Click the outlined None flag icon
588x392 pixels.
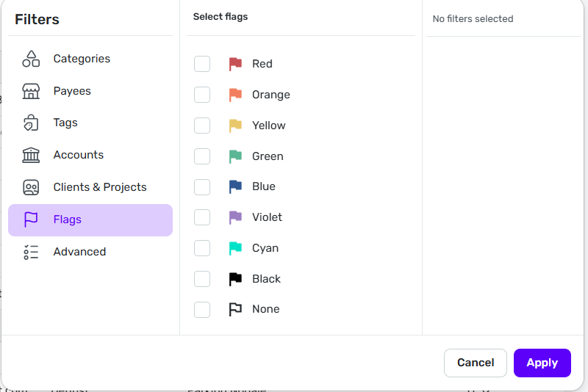coord(235,309)
